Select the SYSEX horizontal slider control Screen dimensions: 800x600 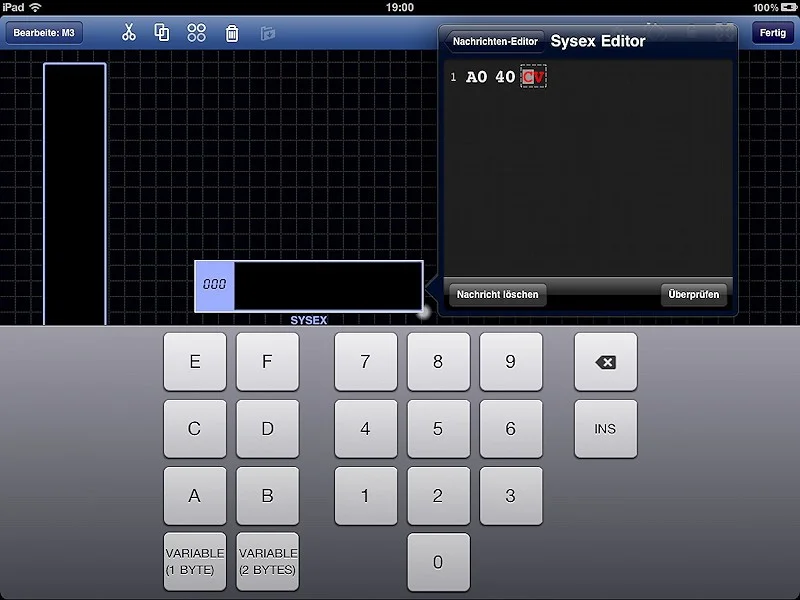(x=309, y=286)
